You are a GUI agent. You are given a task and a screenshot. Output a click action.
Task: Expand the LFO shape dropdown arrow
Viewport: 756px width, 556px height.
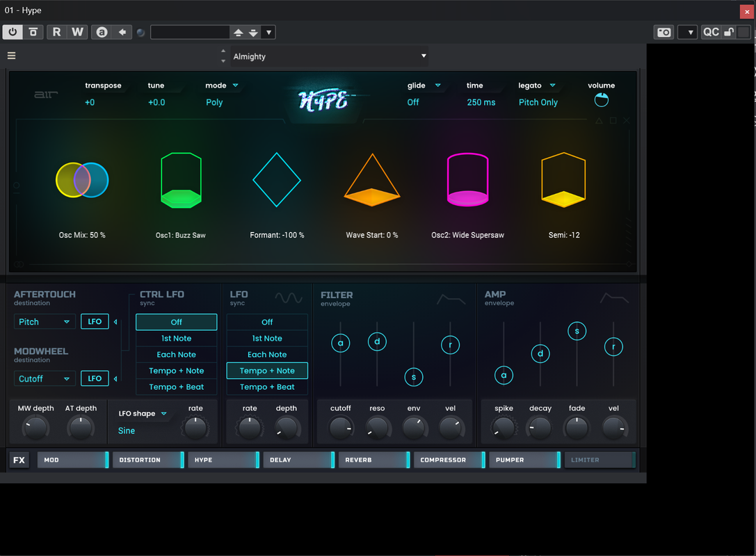164,414
